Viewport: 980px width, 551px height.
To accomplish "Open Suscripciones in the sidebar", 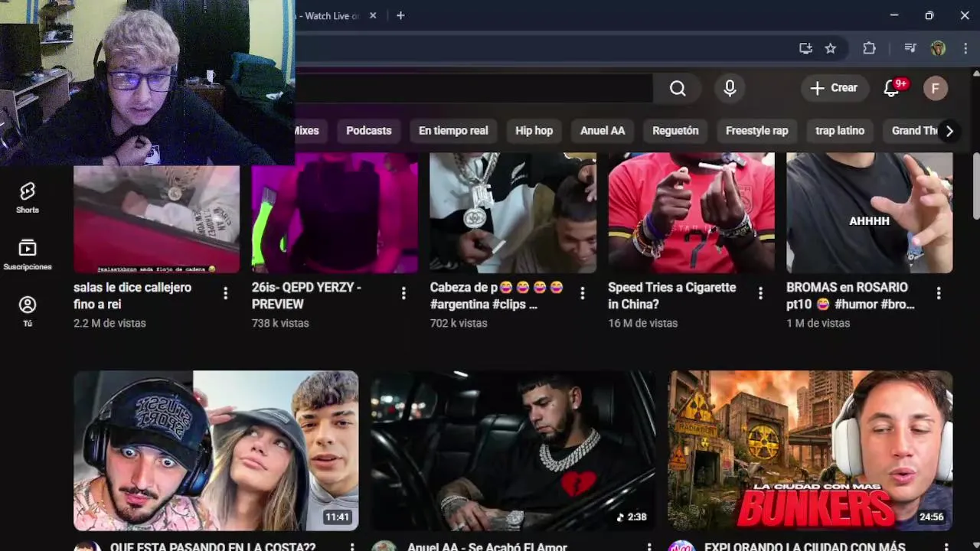I will click(28, 255).
